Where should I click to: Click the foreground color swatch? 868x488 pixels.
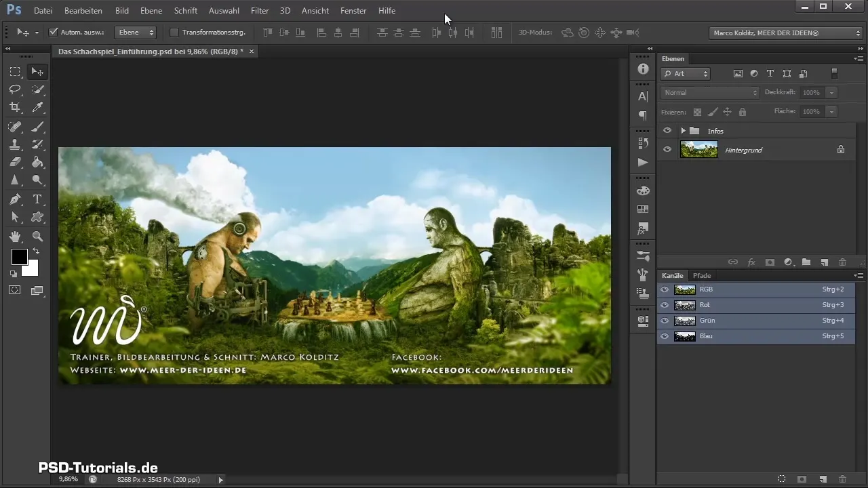coord(19,257)
